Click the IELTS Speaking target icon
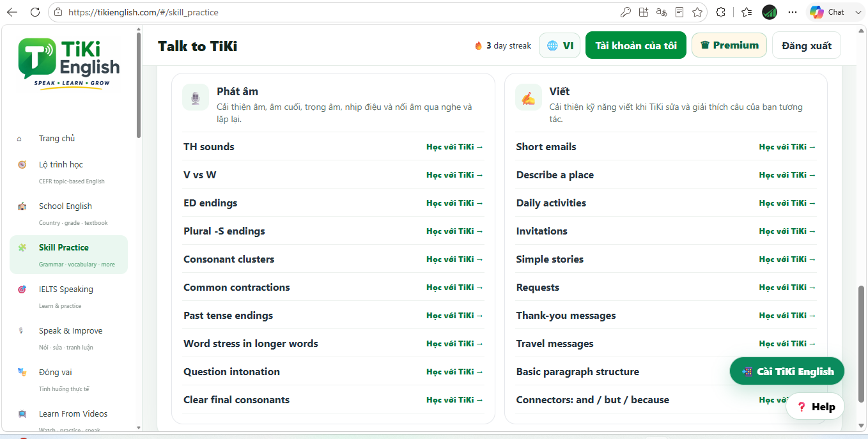Screen dimensions: 868x439 (22, 289)
